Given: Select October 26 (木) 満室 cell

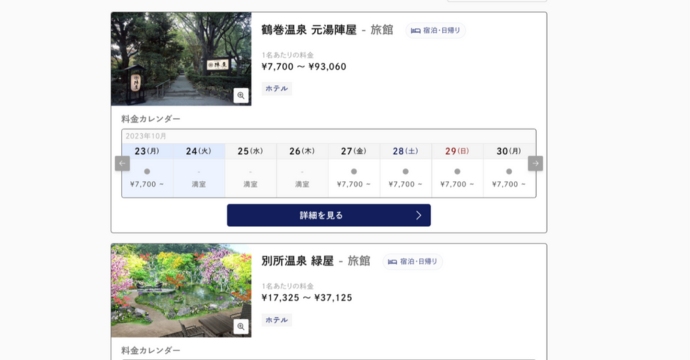Looking at the screenshot, I should pyautogui.click(x=302, y=170).
